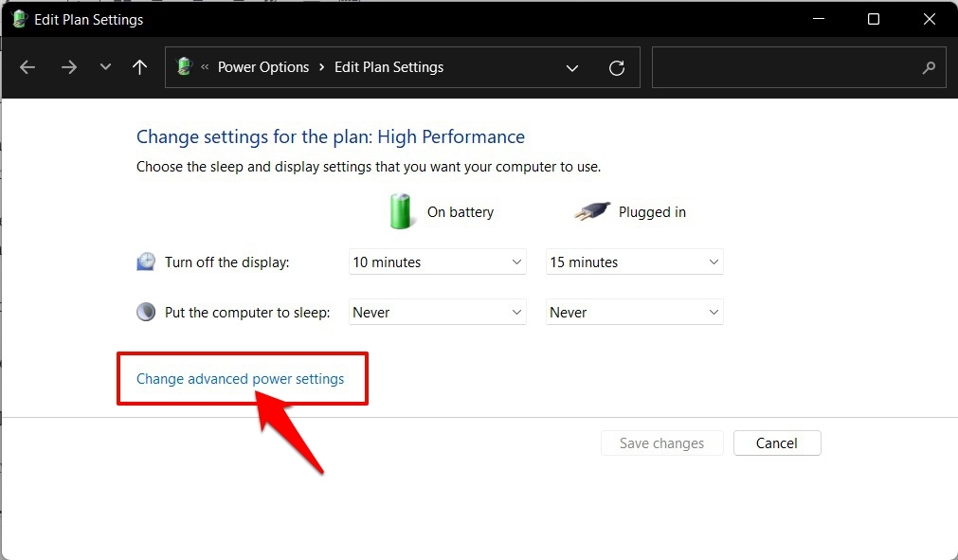The height and width of the screenshot is (560, 958).
Task: Click the display icon next to Turn off the display
Action: tap(145, 262)
